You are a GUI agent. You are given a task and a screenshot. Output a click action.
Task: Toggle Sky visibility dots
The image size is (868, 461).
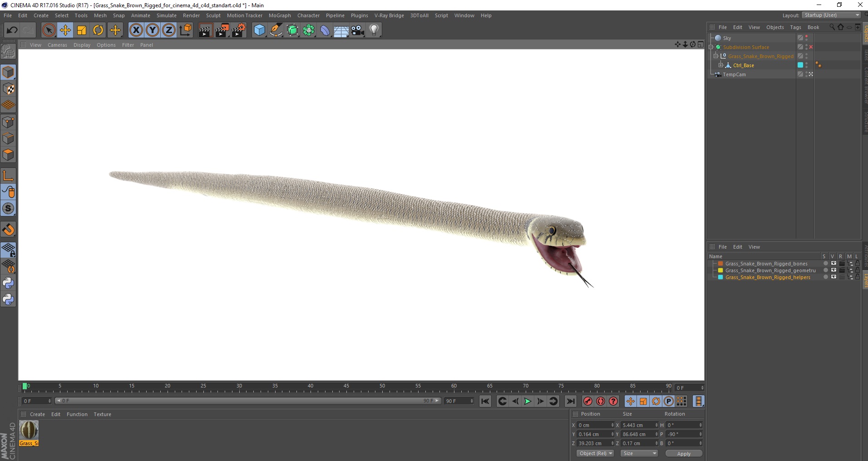(x=807, y=38)
